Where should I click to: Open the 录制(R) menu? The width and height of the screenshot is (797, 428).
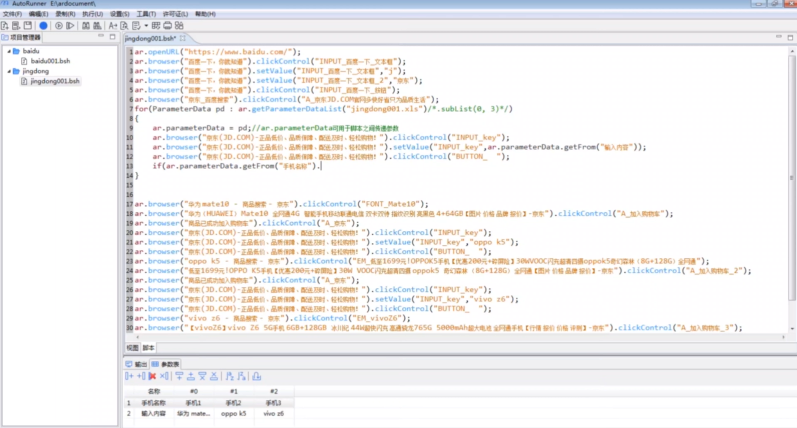tap(65, 15)
